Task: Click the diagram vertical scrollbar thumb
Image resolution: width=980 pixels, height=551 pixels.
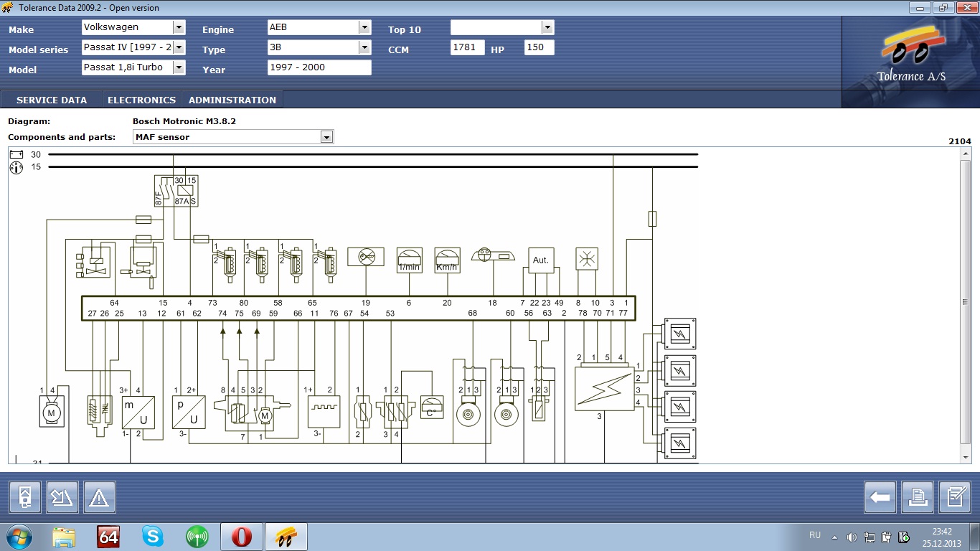Action: pyautogui.click(x=966, y=302)
